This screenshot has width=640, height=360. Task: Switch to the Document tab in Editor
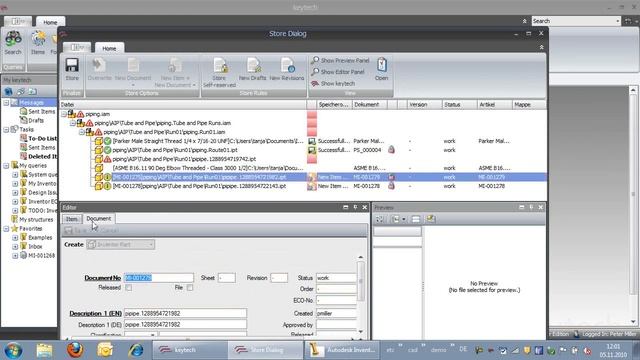[98, 219]
